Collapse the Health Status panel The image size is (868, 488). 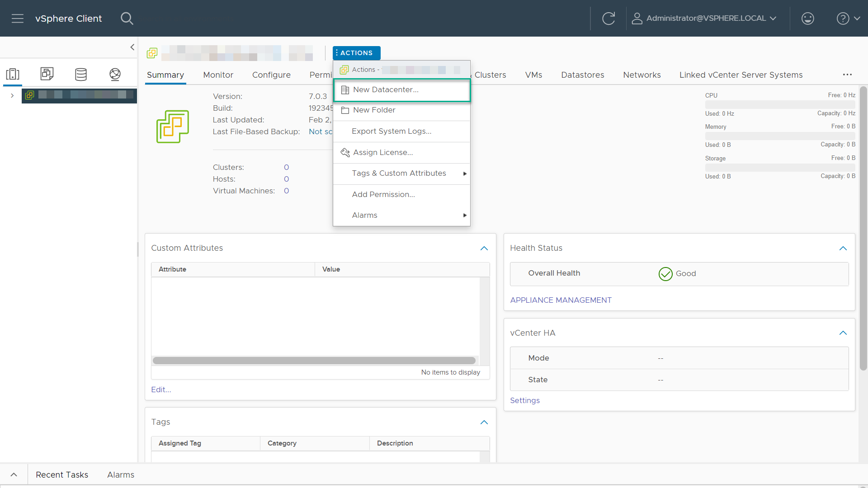coord(843,249)
